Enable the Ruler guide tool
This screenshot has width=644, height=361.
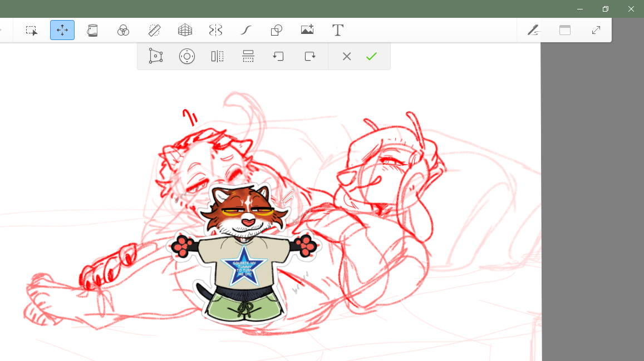tap(154, 31)
